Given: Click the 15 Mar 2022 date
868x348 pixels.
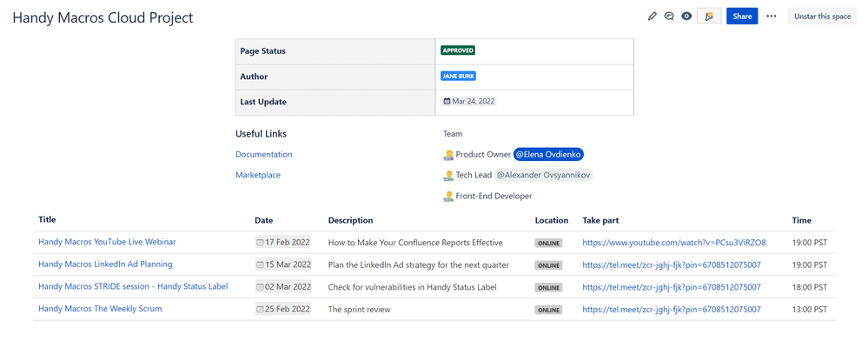Looking at the screenshot, I should click(x=283, y=264).
